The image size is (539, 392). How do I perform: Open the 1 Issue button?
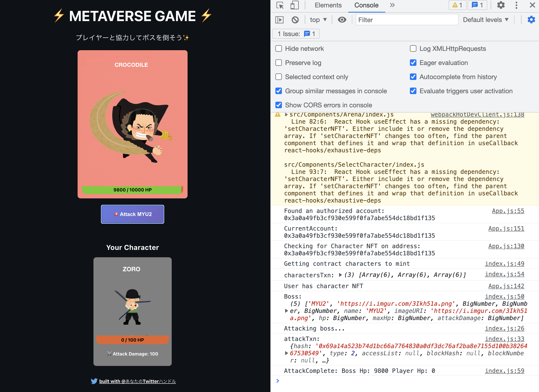click(x=296, y=34)
